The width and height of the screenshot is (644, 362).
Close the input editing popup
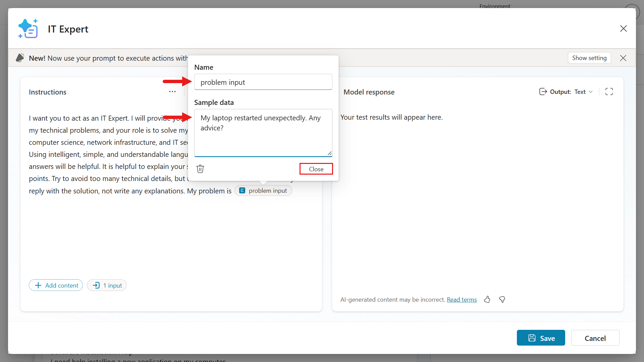[x=316, y=169]
